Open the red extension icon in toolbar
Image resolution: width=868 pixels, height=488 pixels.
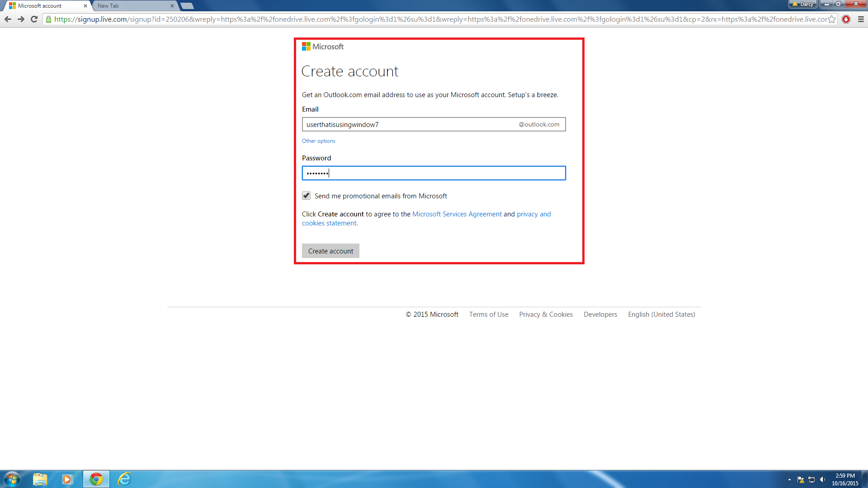tap(846, 19)
